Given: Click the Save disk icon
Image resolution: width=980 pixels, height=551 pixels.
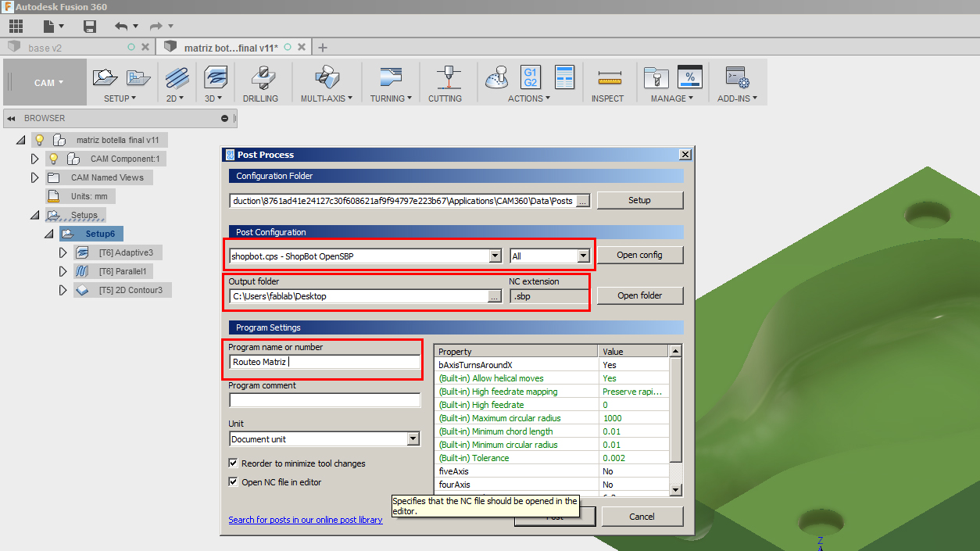Looking at the screenshot, I should pyautogui.click(x=90, y=26).
